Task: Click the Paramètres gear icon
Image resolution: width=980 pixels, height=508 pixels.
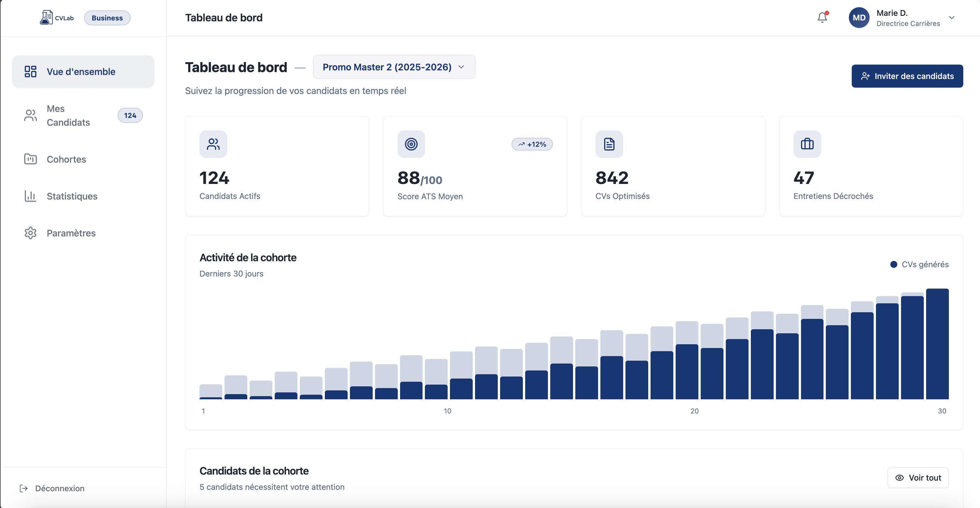Action: pyautogui.click(x=31, y=233)
